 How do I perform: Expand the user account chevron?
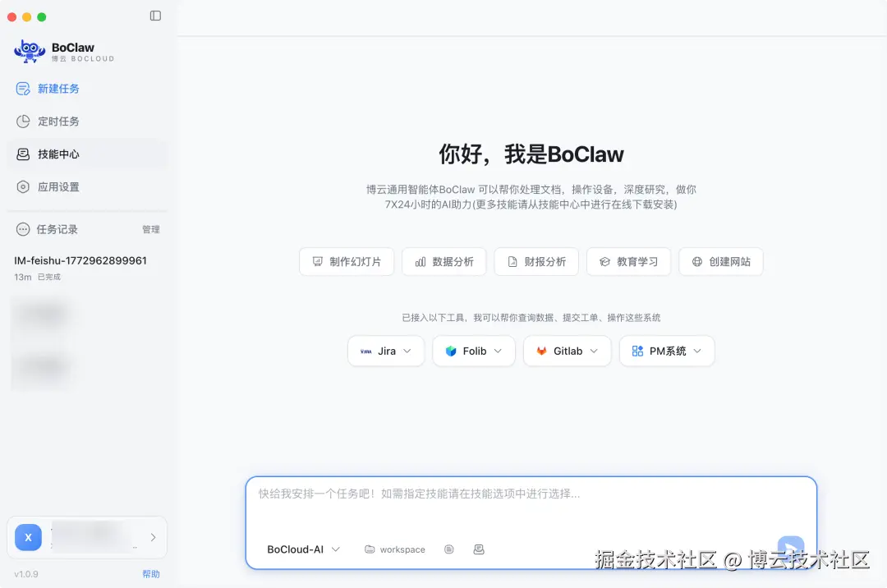pyautogui.click(x=153, y=538)
